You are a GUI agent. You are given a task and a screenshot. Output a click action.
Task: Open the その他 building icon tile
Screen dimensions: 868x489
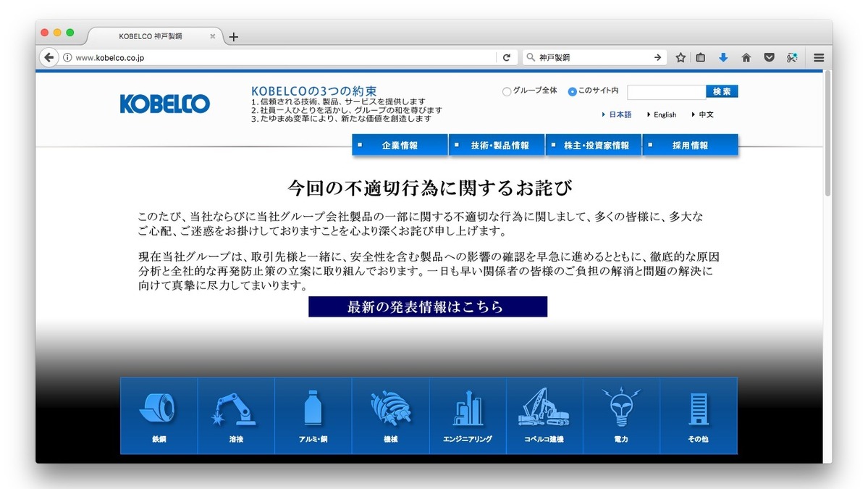point(699,415)
